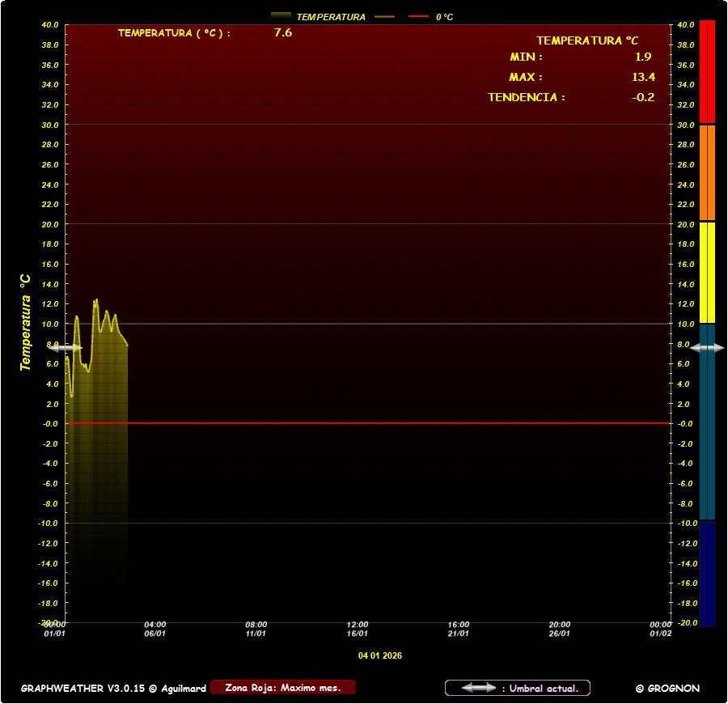Click the TENDENCIA value -0.2
The width and height of the screenshot is (728, 704).
tap(643, 97)
